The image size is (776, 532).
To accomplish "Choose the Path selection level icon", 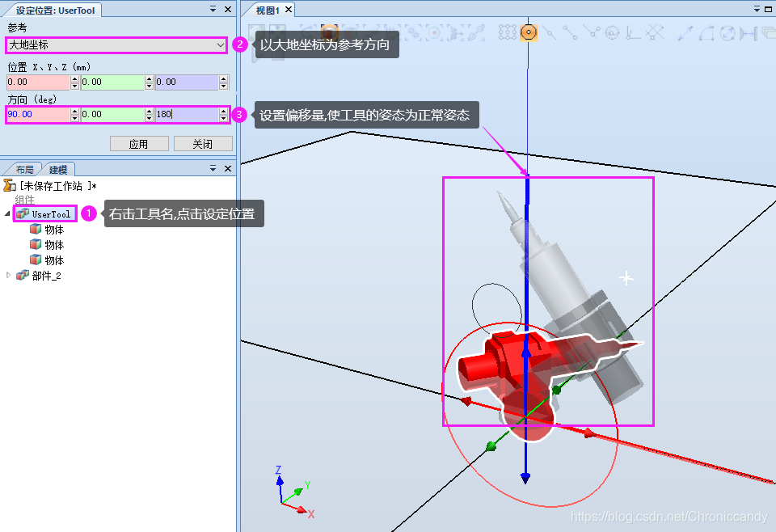I will [x=476, y=32].
